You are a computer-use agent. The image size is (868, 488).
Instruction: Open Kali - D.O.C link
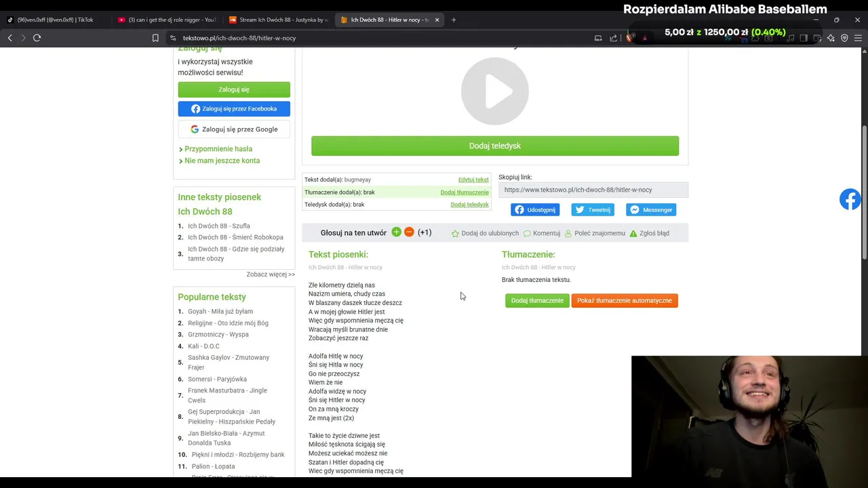pyautogui.click(x=203, y=346)
